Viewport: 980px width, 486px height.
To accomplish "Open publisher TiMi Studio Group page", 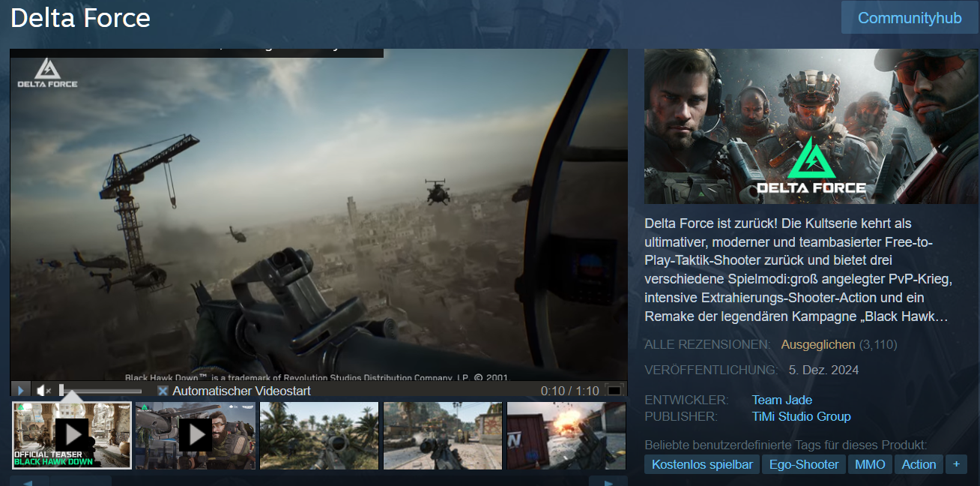I will [x=801, y=416].
